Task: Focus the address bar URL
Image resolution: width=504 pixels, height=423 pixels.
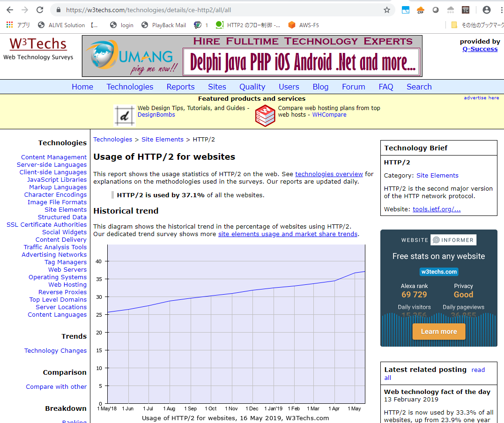Action: [148, 10]
